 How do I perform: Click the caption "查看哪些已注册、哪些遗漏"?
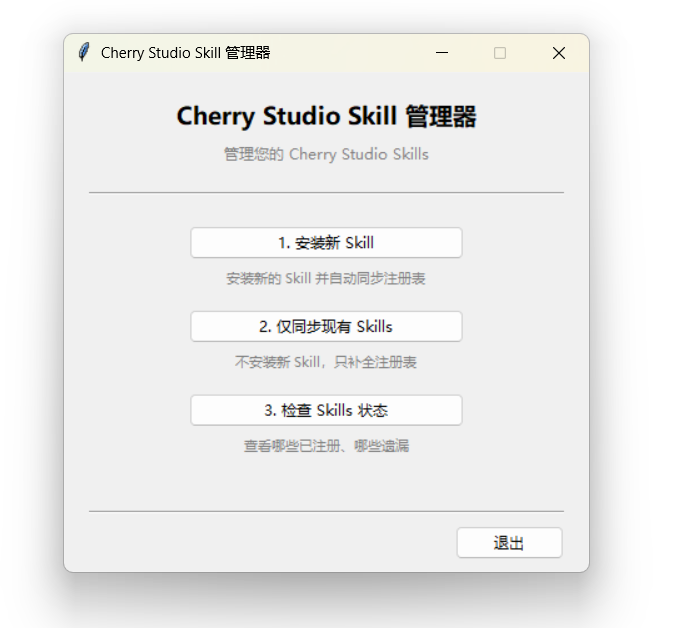tap(326, 447)
